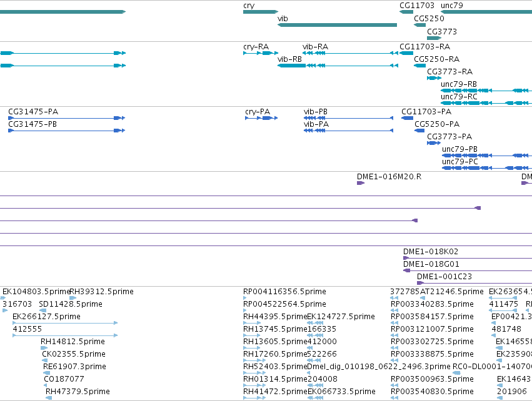This screenshot has width=532, height=401.
Task: Open Dmel_dig_010198_0622_2496.3prime EST
Action: (x=308, y=373)
